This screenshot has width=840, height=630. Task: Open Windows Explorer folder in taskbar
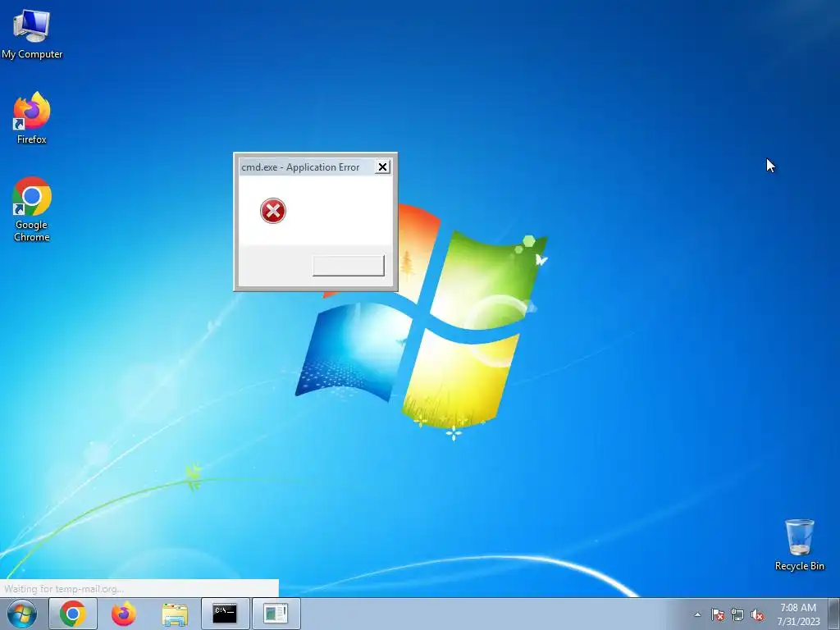click(x=175, y=614)
